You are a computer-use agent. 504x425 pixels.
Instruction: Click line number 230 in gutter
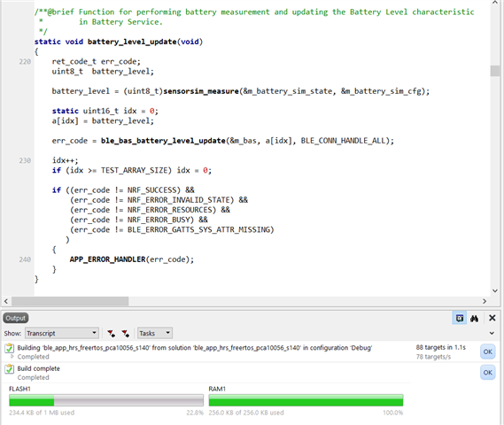[25, 160]
